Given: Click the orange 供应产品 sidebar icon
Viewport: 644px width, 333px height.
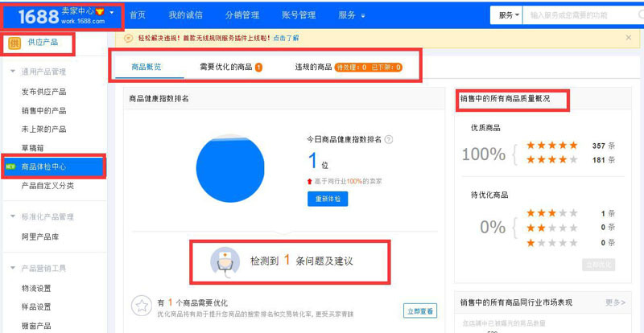Looking at the screenshot, I should point(14,43).
